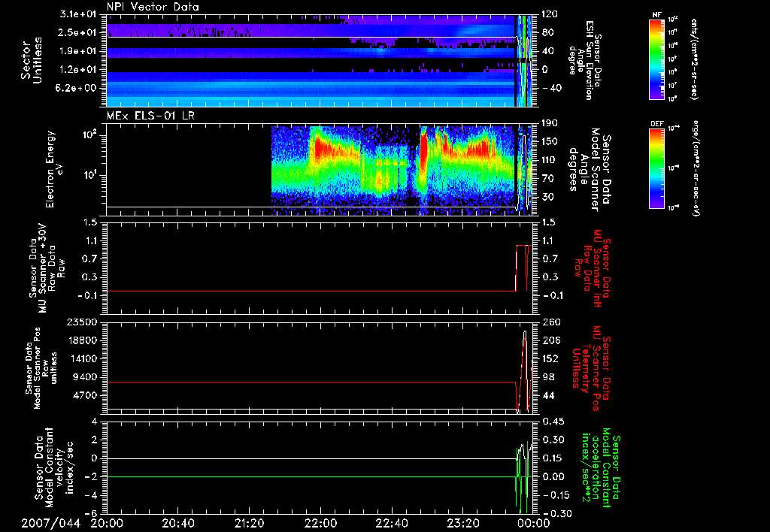This screenshot has width=770, height=532.
Task: Click the 20:40 time axis tick label
Action: click(179, 522)
